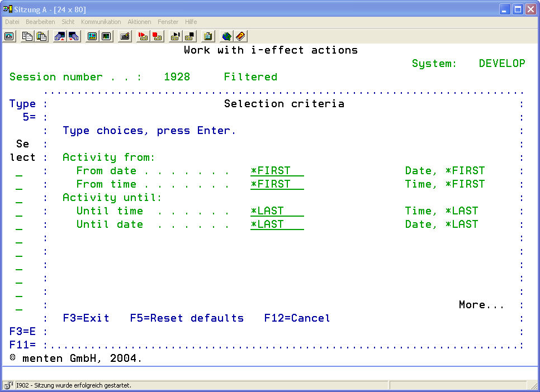Click the Receive File from host icon
This screenshot has width=540, height=392.
74,36
